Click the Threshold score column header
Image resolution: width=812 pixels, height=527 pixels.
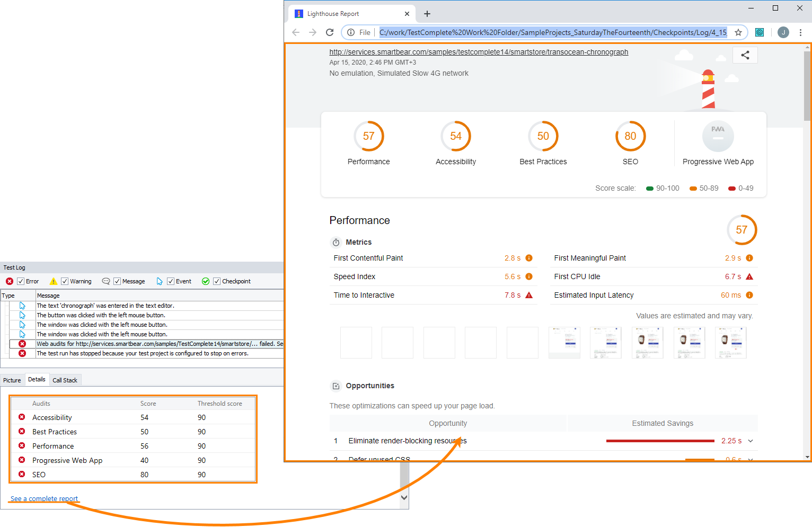click(220, 404)
